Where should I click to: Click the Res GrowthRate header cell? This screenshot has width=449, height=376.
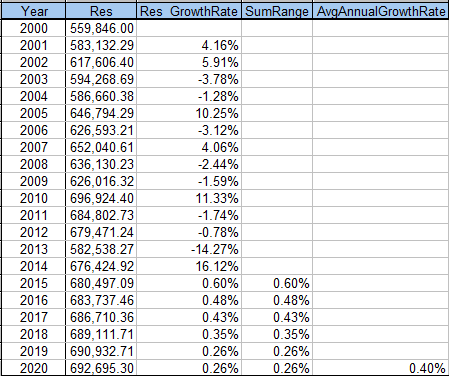[189, 11]
